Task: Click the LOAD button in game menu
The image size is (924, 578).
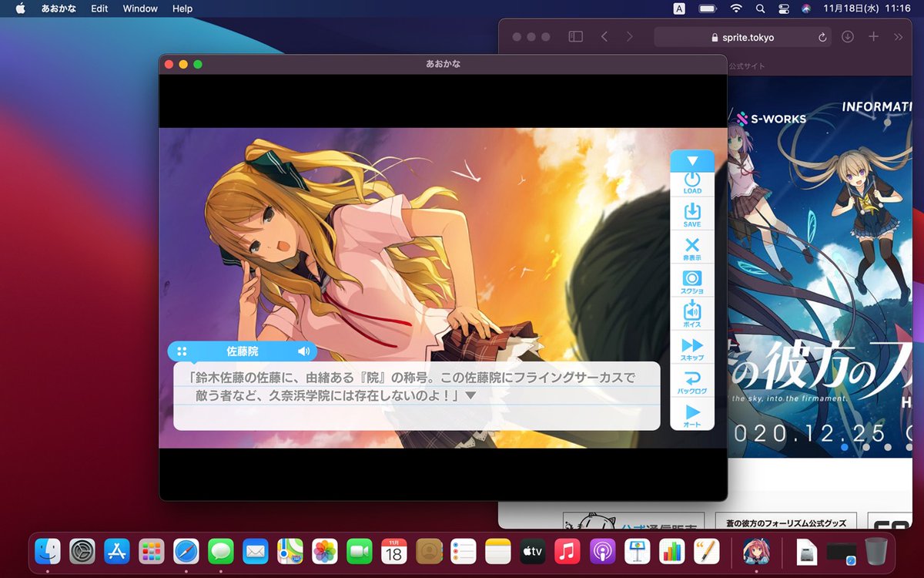Action: click(x=692, y=183)
